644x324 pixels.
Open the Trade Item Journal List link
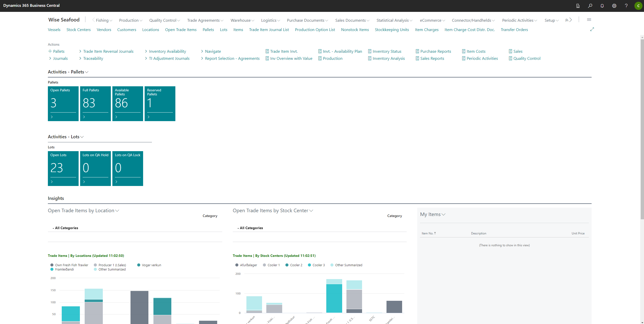click(x=269, y=30)
